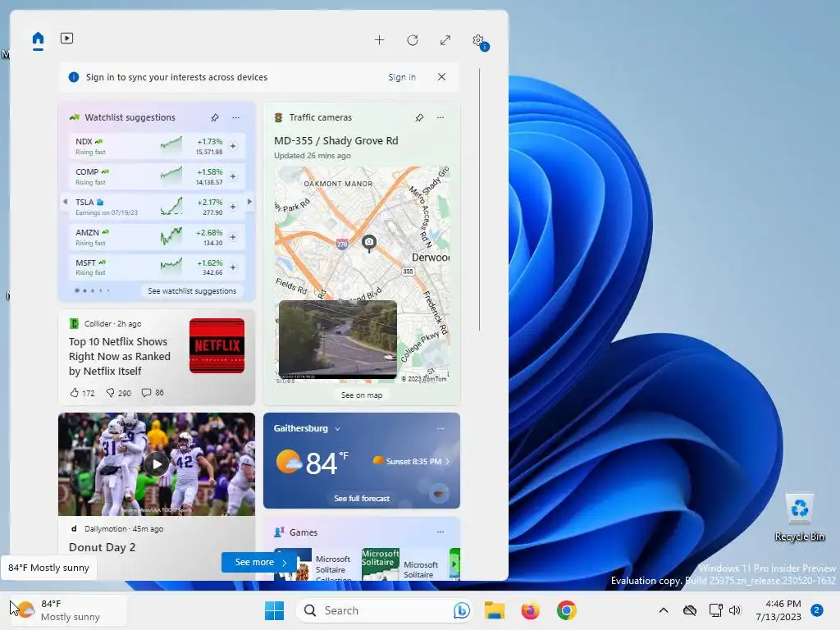Click See on map button

pyautogui.click(x=362, y=395)
